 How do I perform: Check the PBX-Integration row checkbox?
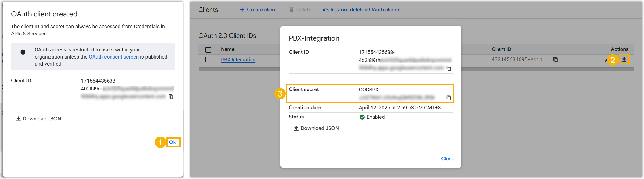208,59
